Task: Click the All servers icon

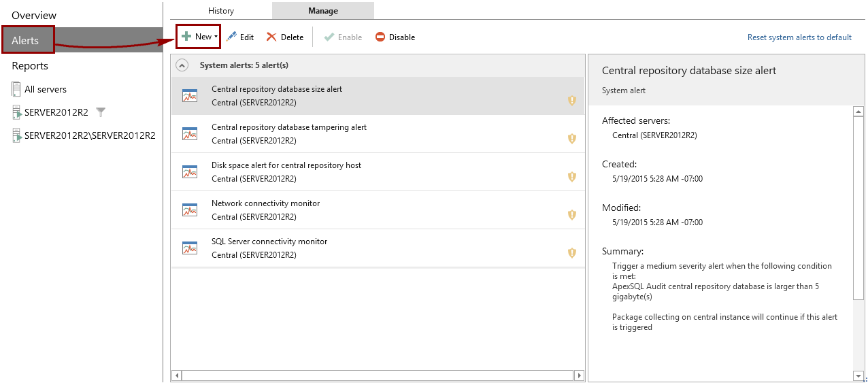Action: (x=16, y=89)
